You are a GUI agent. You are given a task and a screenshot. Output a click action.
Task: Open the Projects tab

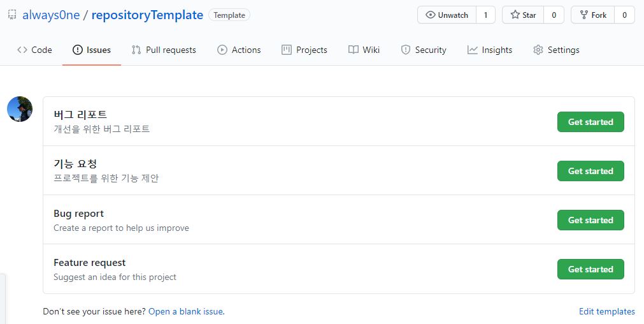point(304,50)
